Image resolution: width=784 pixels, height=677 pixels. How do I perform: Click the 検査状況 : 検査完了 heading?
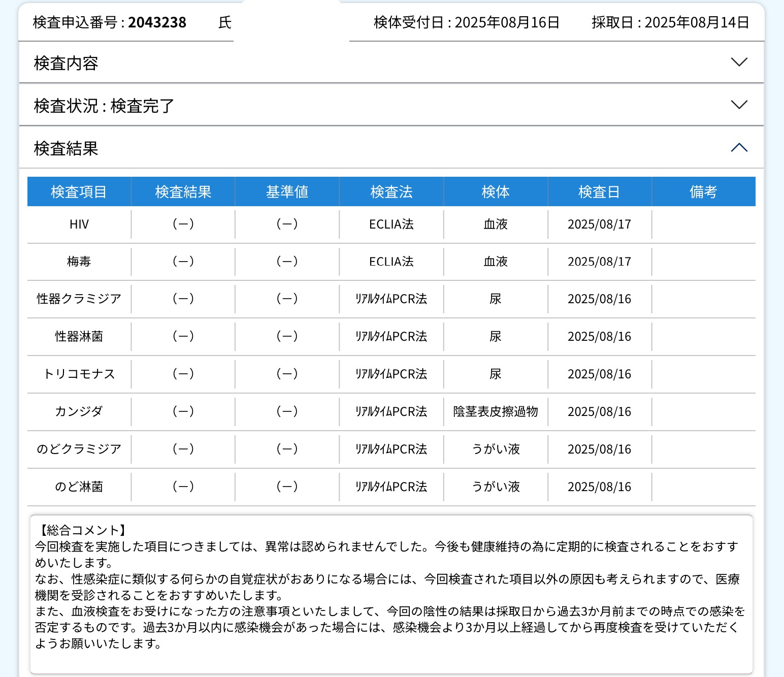coord(104,106)
